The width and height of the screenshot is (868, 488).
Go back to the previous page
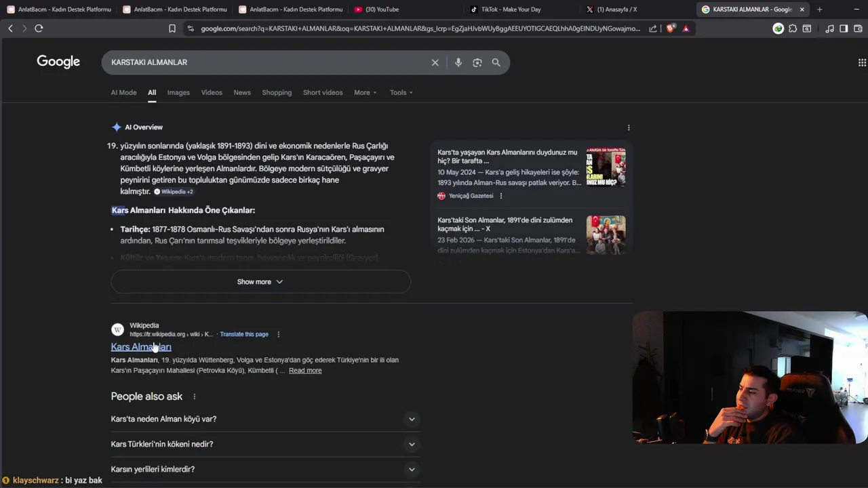click(x=10, y=28)
